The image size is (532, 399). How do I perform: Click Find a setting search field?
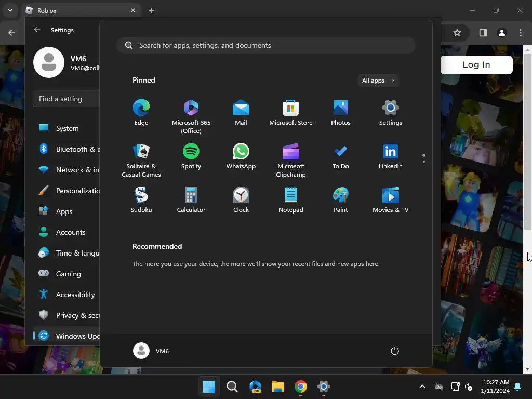click(67, 99)
